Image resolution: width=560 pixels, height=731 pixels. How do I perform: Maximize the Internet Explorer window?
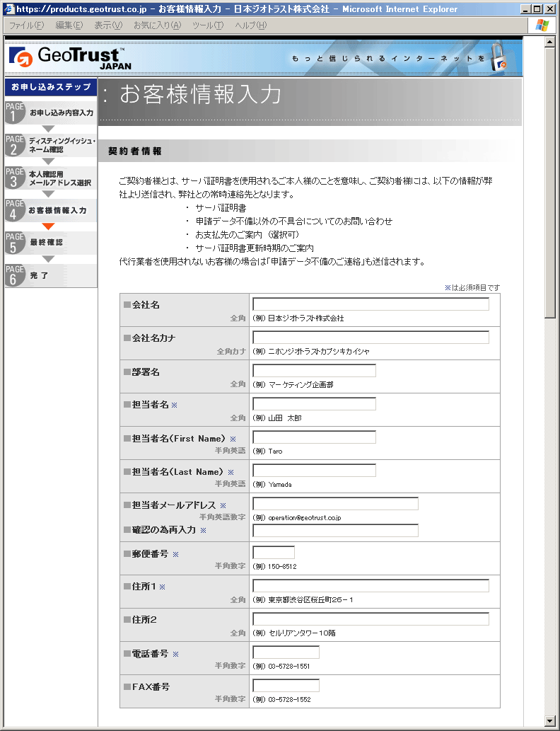click(x=537, y=9)
